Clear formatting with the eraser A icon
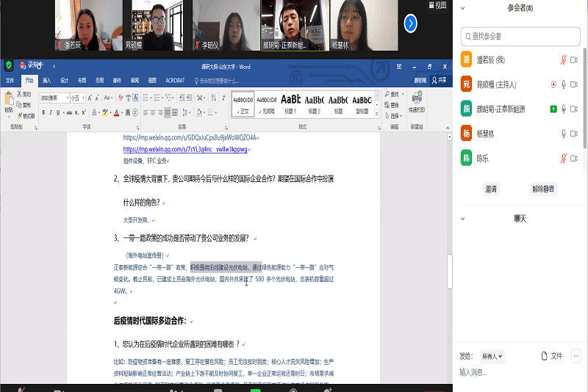Screen dimensions: 588x392 pos(121,98)
